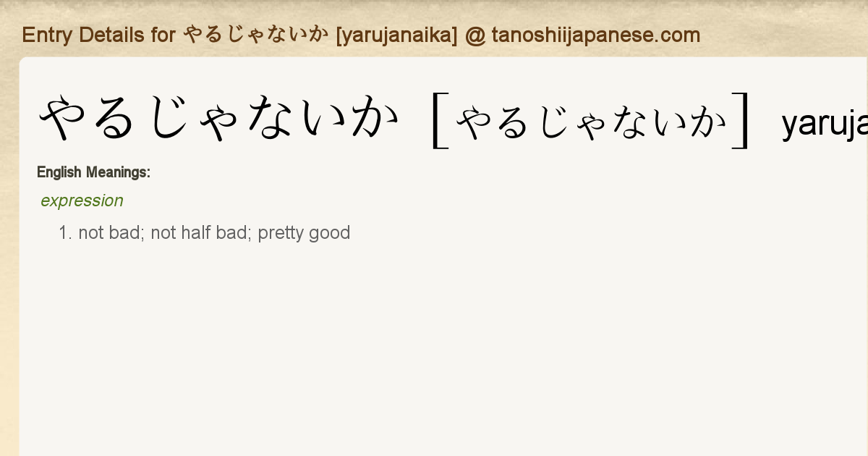This screenshot has width=868, height=456.
Task: Click the green "expression" part-of-speech label
Action: (82, 200)
